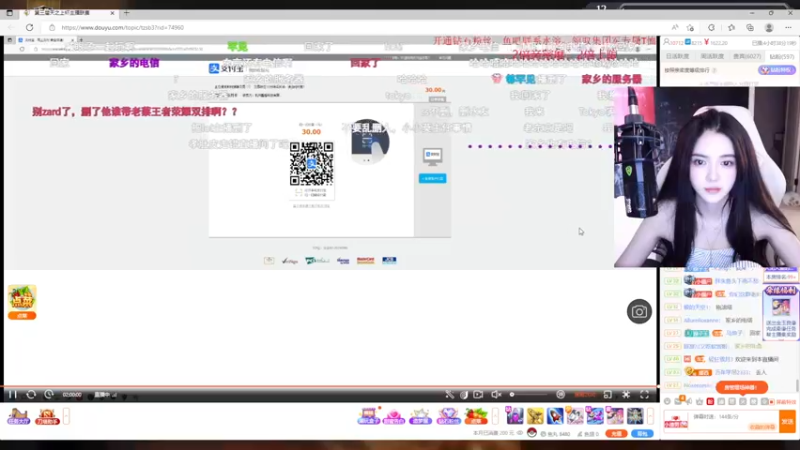800x450 pixels.
Task: Click the video recording icon in player bar
Action: (x=478, y=394)
